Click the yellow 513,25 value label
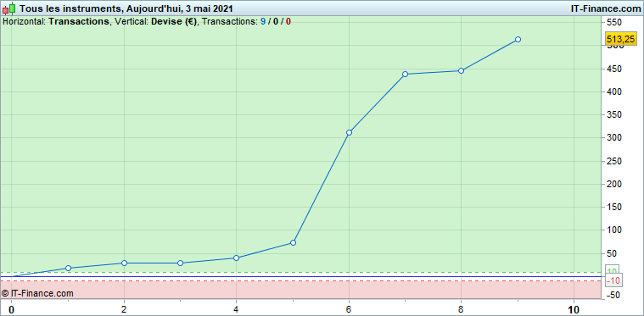The height and width of the screenshot is (316, 644). tap(620, 39)
